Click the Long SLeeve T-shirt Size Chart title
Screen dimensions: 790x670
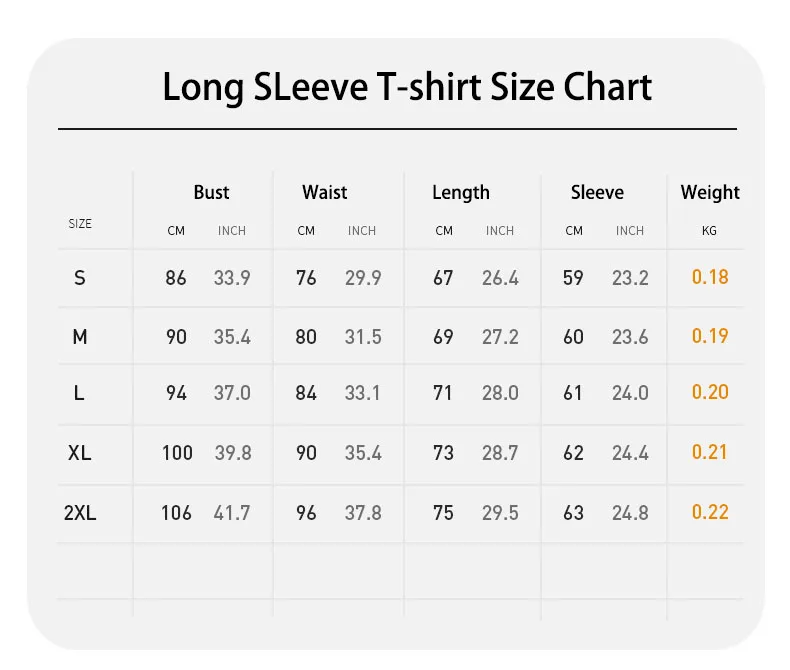point(407,88)
